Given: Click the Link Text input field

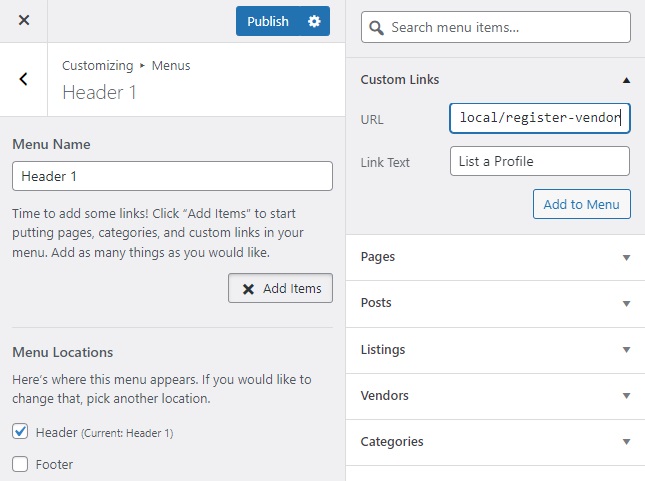Looking at the screenshot, I should tap(540, 161).
